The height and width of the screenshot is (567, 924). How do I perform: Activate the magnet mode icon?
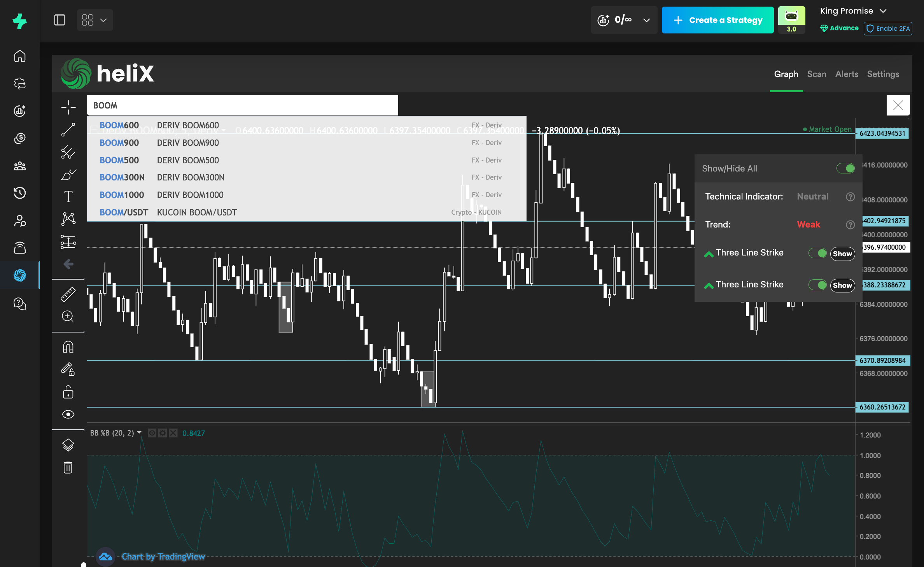[68, 347]
